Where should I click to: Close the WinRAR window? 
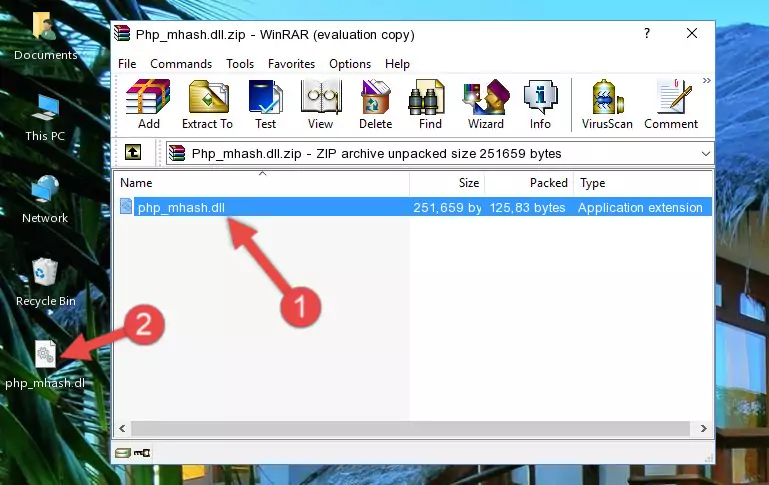click(692, 33)
